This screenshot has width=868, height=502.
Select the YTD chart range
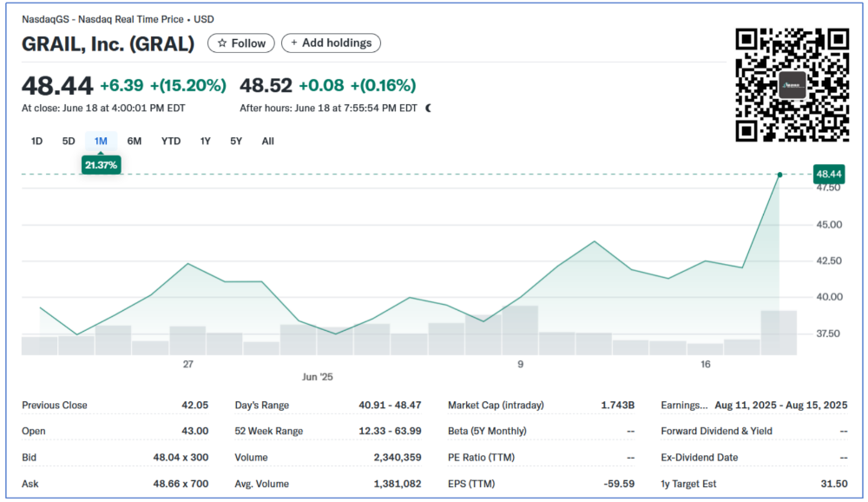point(170,142)
